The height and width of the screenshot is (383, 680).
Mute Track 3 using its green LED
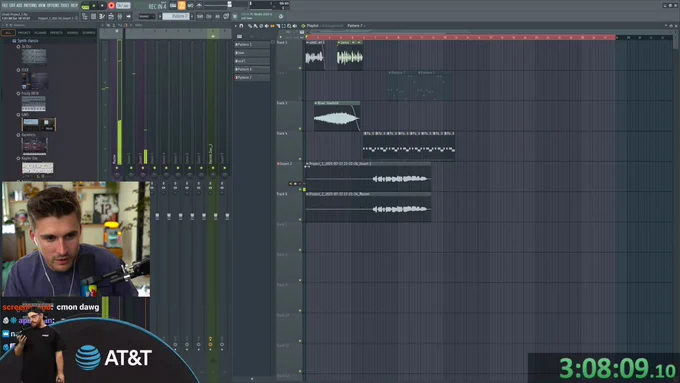coord(300,128)
